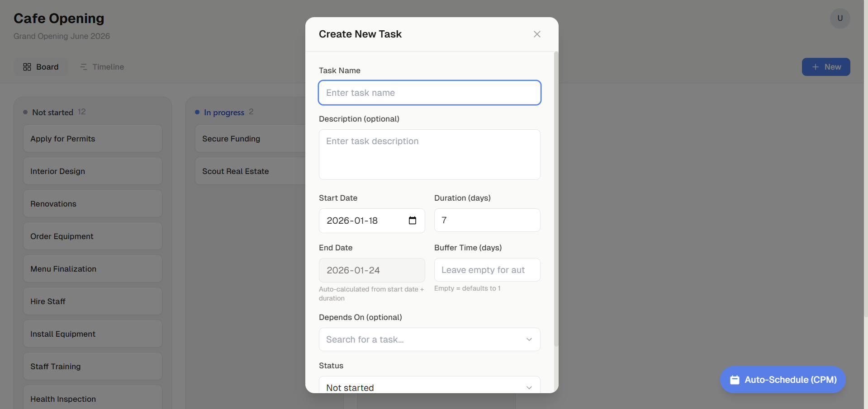
Task: Click the Duration (days) field
Action: [x=487, y=220]
